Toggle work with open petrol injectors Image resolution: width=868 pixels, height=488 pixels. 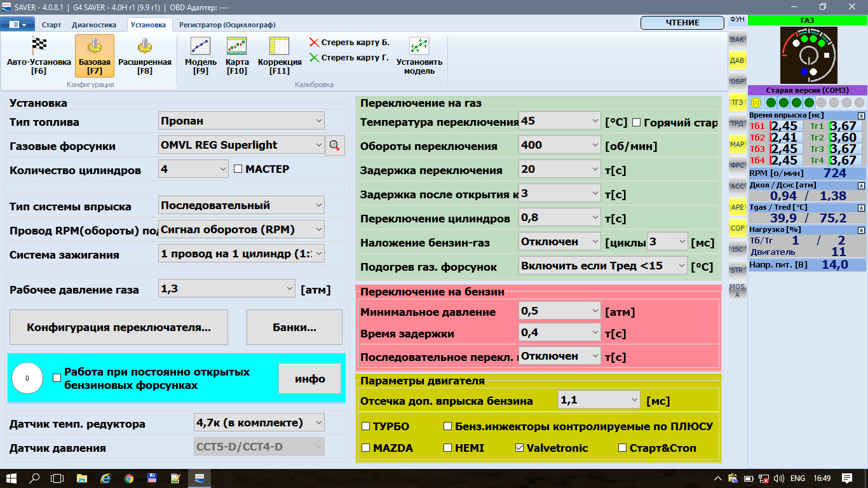(57, 377)
